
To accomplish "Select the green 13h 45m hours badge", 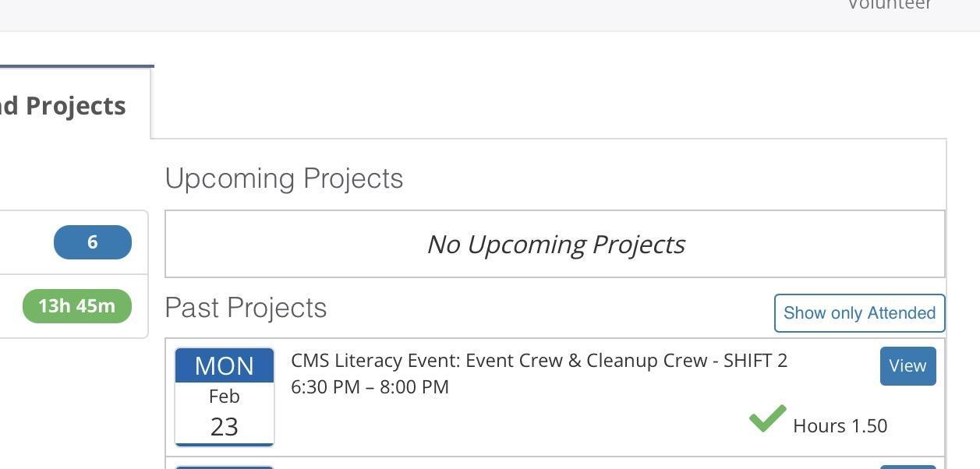I will 77,305.
